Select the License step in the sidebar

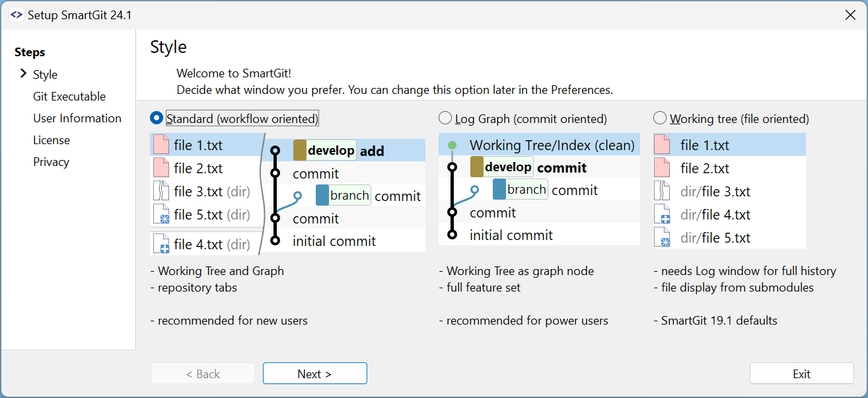coord(52,139)
